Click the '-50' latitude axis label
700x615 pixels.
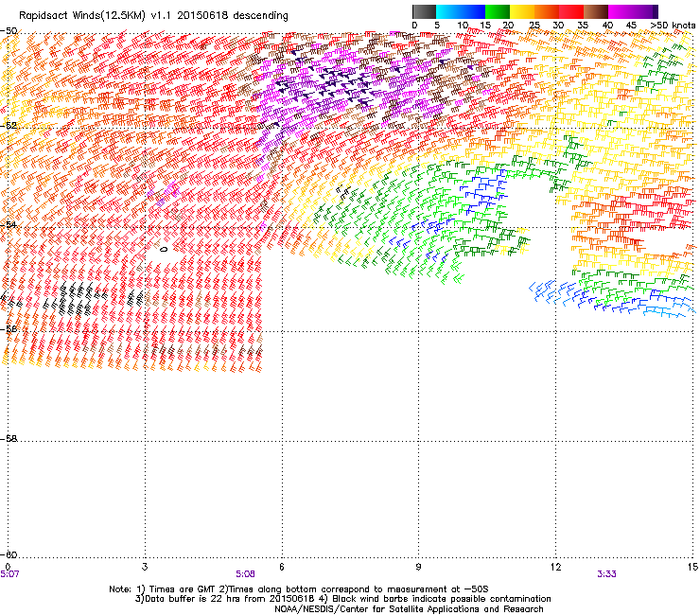pos(9,31)
